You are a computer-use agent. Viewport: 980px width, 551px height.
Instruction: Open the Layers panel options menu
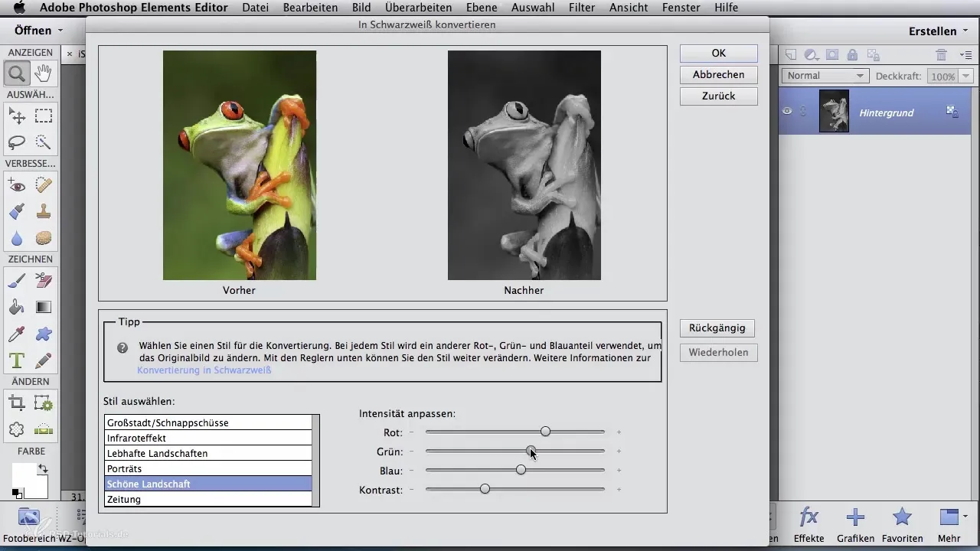pos(965,54)
